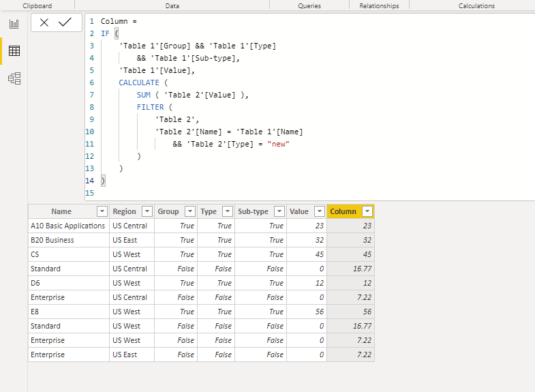Open the Region column filter dropdown

click(x=147, y=211)
